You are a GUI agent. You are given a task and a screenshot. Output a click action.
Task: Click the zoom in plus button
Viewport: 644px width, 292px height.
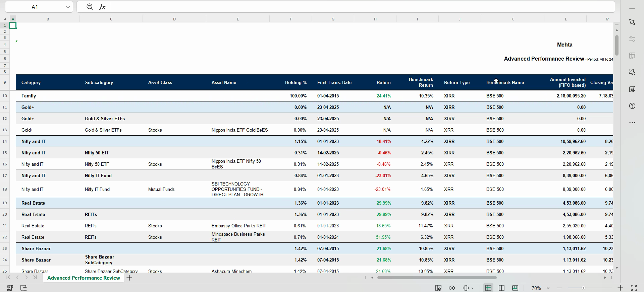pos(621,288)
